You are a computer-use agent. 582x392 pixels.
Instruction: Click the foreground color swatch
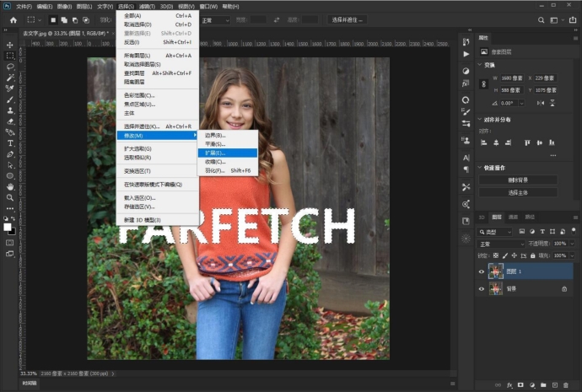(x=8, y=227)
